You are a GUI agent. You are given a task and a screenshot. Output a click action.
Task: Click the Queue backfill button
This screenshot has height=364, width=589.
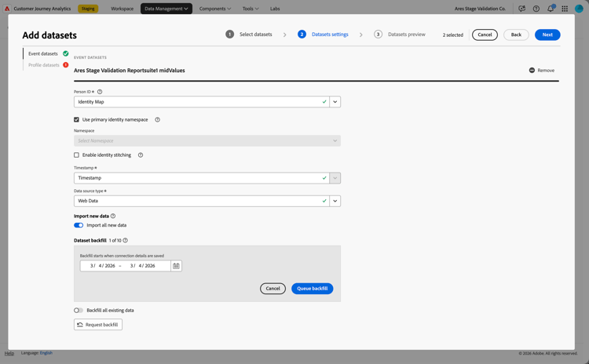click(312, 289)
